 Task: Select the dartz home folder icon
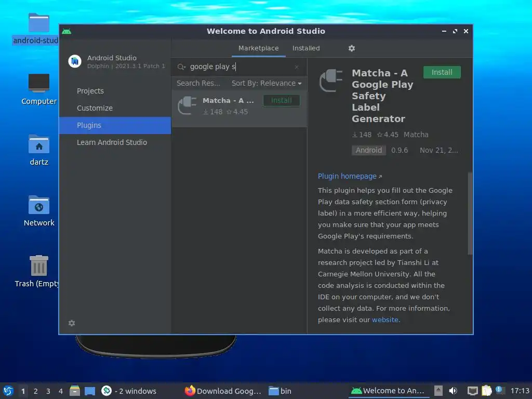coord(38,144)
